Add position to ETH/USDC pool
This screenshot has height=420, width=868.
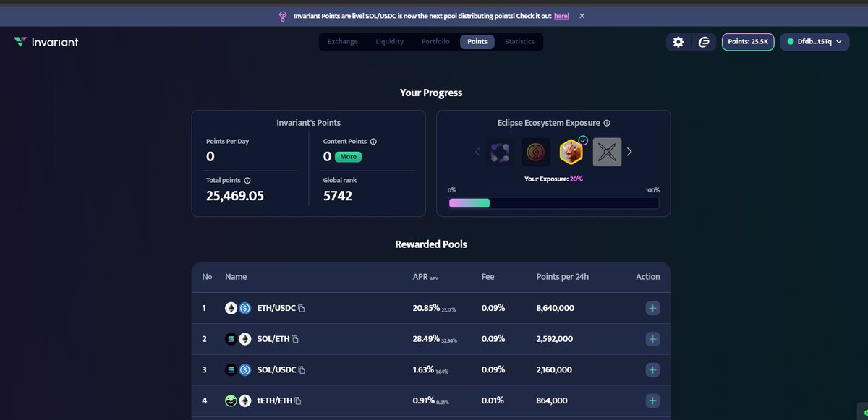(652, 309)
